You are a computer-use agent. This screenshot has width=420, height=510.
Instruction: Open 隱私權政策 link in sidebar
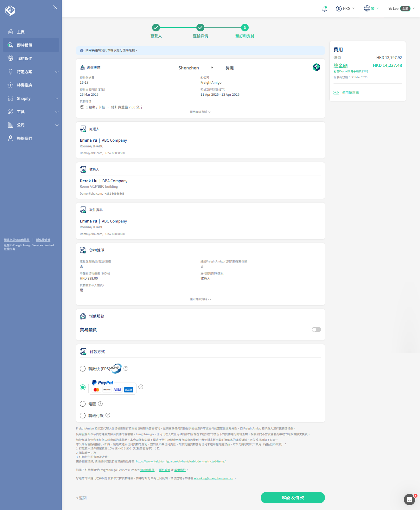pyautogui.click(x=43, y=240)
